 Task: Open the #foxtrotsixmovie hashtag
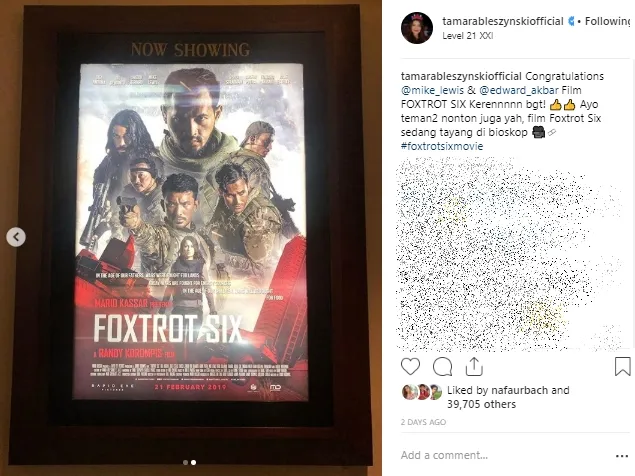(x=442, y=146)
